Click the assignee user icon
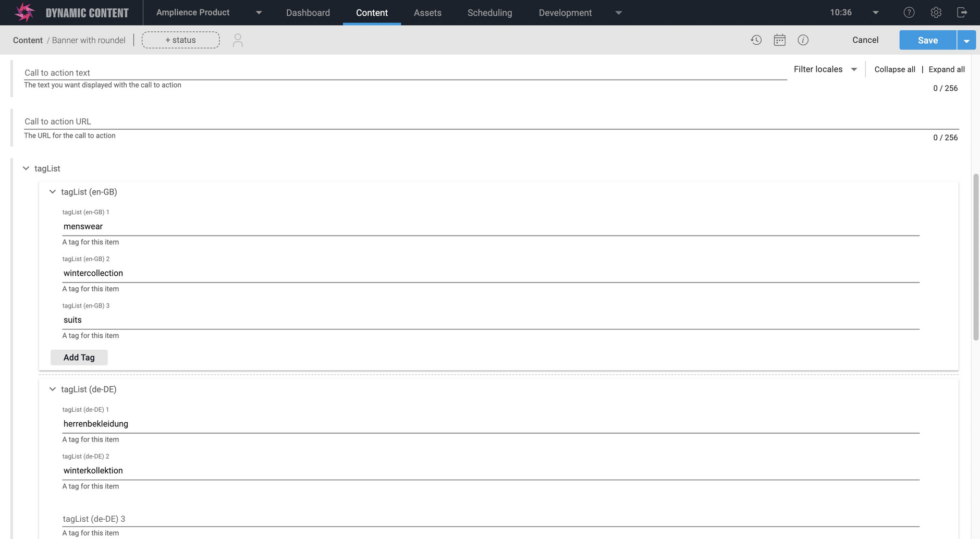The height and width of the screenshot is (539, 980). (x=238, y=40)
